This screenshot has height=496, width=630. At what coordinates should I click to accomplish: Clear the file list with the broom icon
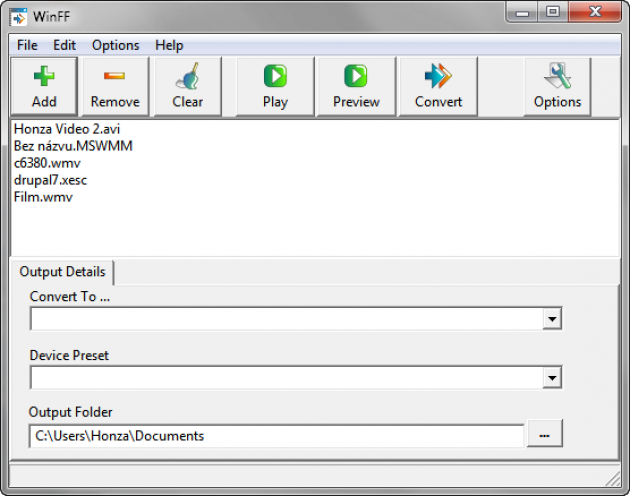(188, 86)
